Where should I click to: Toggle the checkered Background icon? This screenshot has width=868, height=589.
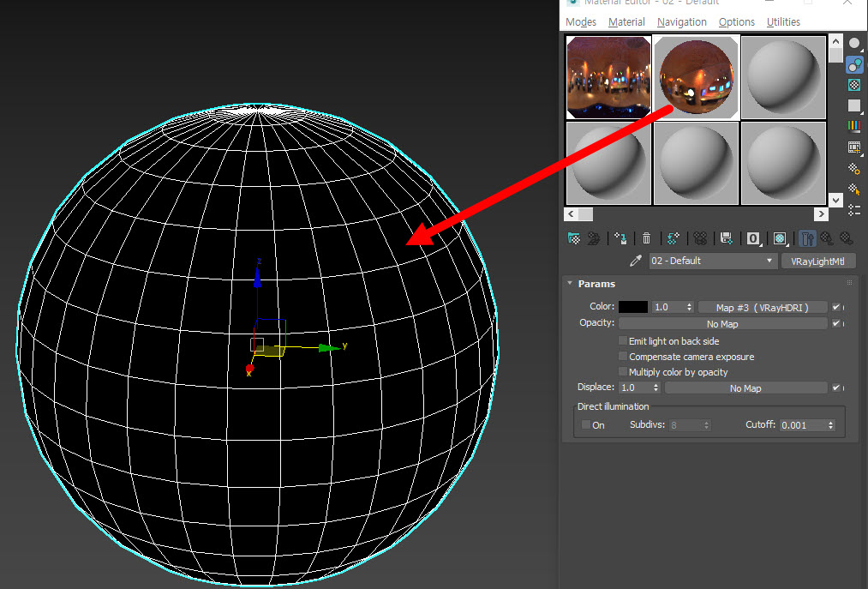pos(854,85)
